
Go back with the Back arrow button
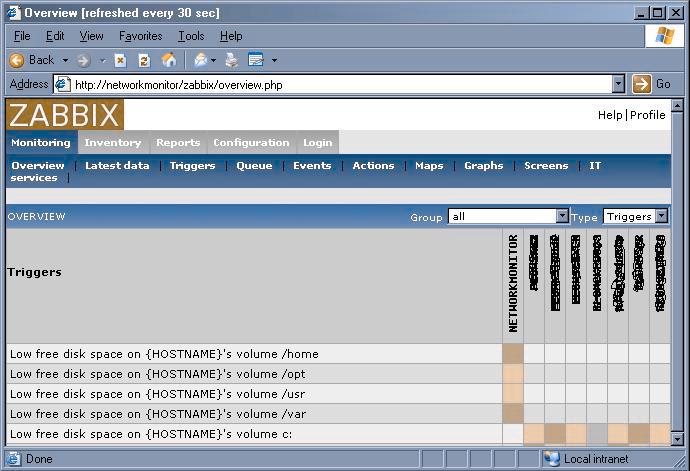pyautogui.click(x=31, y=60)
